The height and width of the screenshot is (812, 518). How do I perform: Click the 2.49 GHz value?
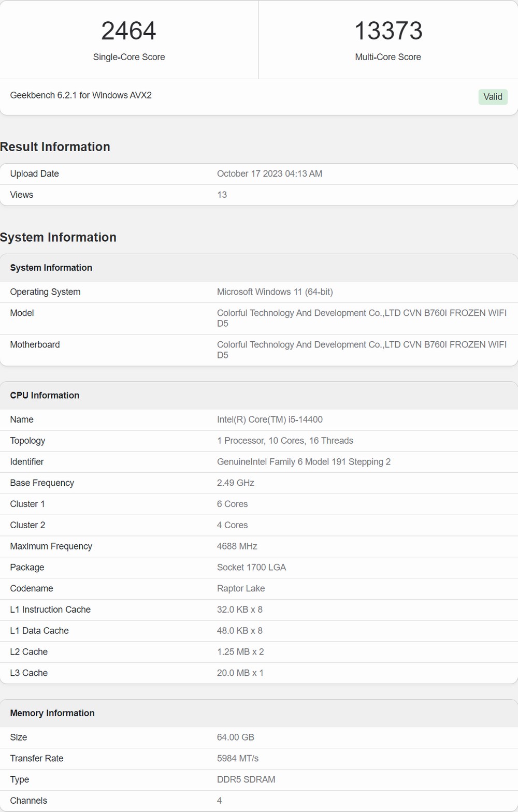[x=236, y=483]
